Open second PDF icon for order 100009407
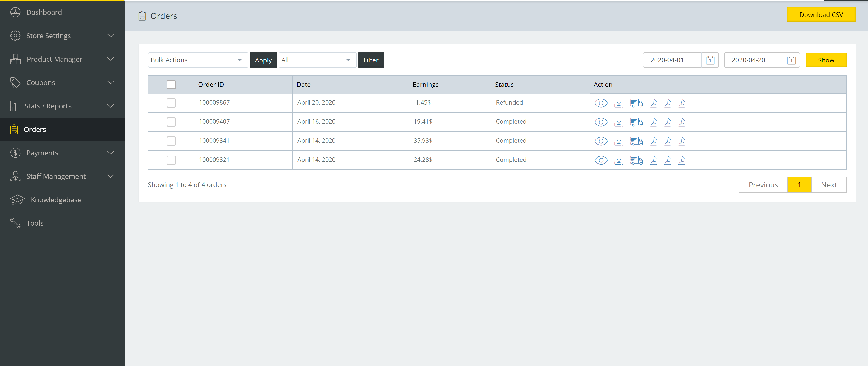This screenshot has width=868, height=366. click(667, 122)
